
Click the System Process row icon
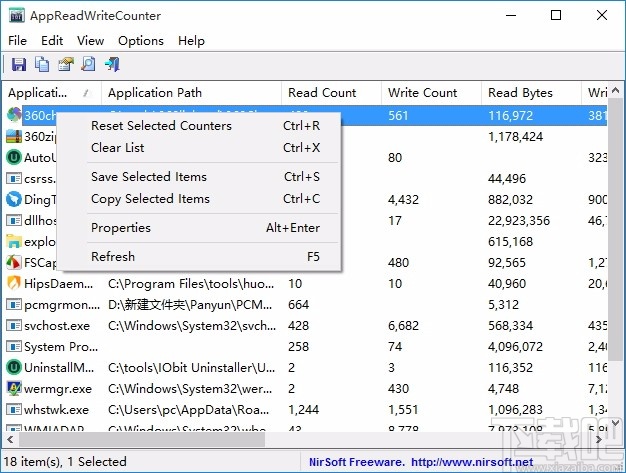[14, 346]
